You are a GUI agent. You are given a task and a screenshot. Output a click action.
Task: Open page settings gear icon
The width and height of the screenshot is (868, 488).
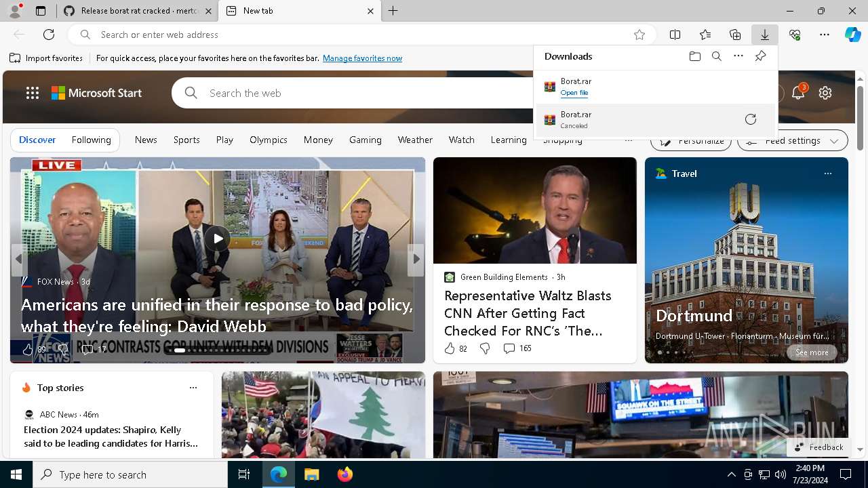825,93
